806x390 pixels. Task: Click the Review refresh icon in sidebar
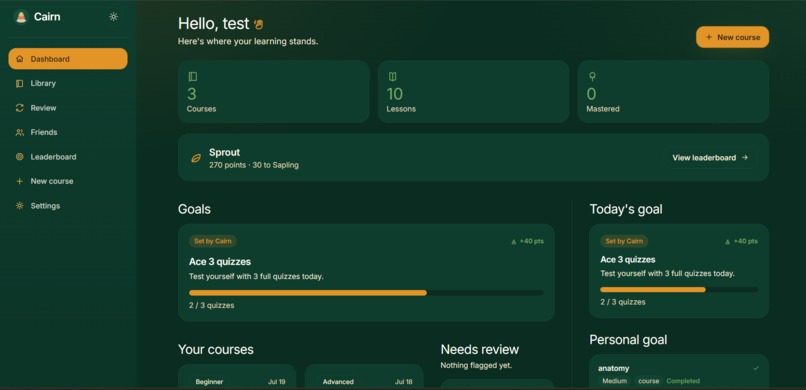tap(20, 108)
